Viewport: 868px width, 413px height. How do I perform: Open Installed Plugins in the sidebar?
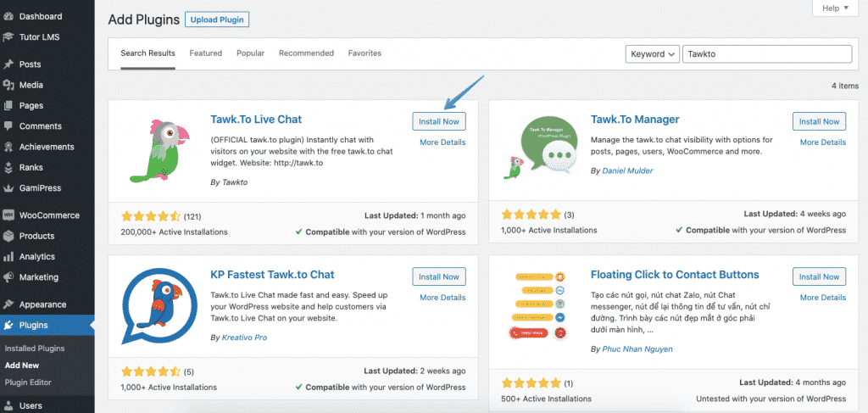[x=34, y=349]
